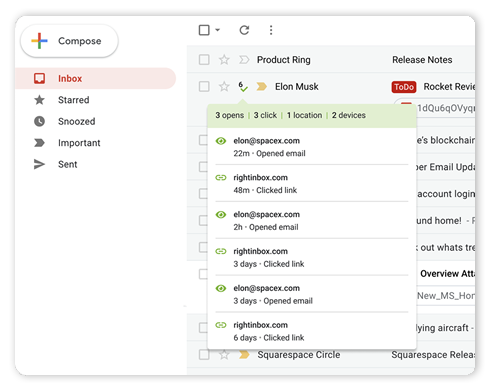Click elon@spacex.com above 2h entry
Screen dimensions: 490x390
pos(266,215)
